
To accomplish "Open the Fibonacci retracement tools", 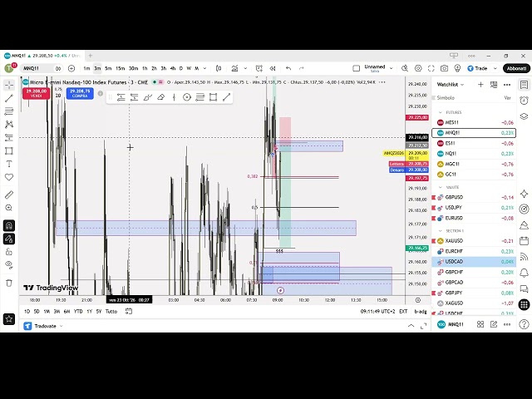I will tap(9, 111).
